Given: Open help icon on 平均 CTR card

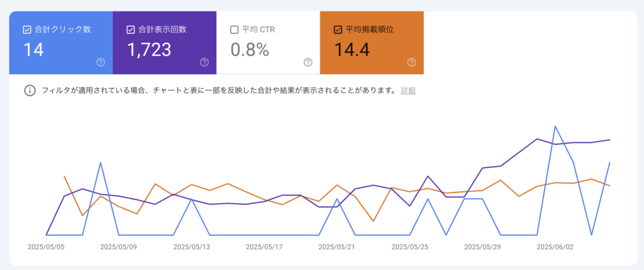Looking at the screenshot, I should 308,62.
